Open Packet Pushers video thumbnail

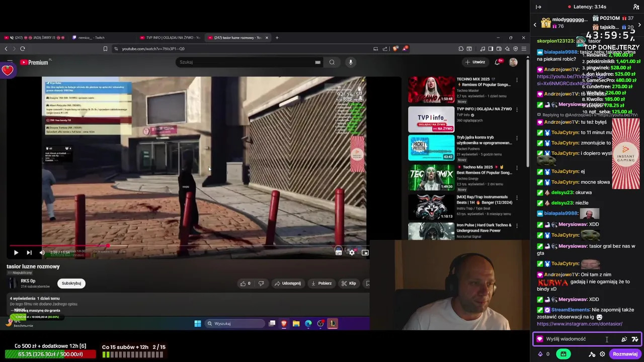pos(431,148)
